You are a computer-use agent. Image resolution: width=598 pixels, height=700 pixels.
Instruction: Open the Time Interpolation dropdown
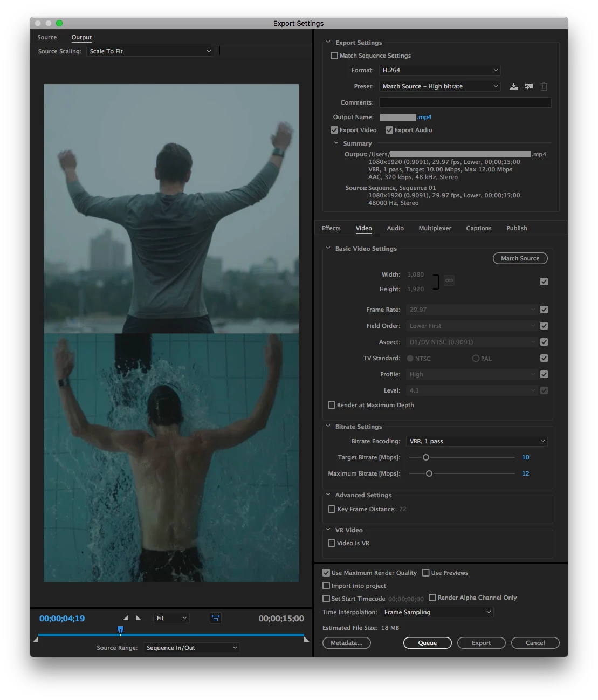pos(437,612)
